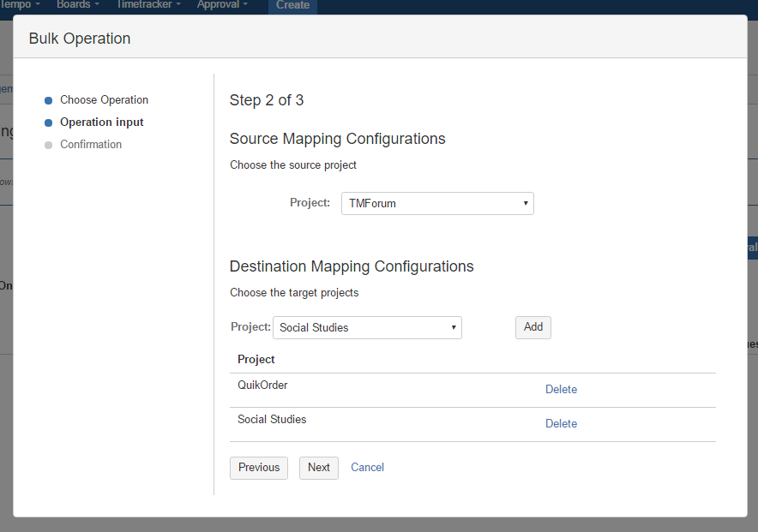Click the Project column header in the table
This screenshot has height=532, width=758.
(256, 359)
